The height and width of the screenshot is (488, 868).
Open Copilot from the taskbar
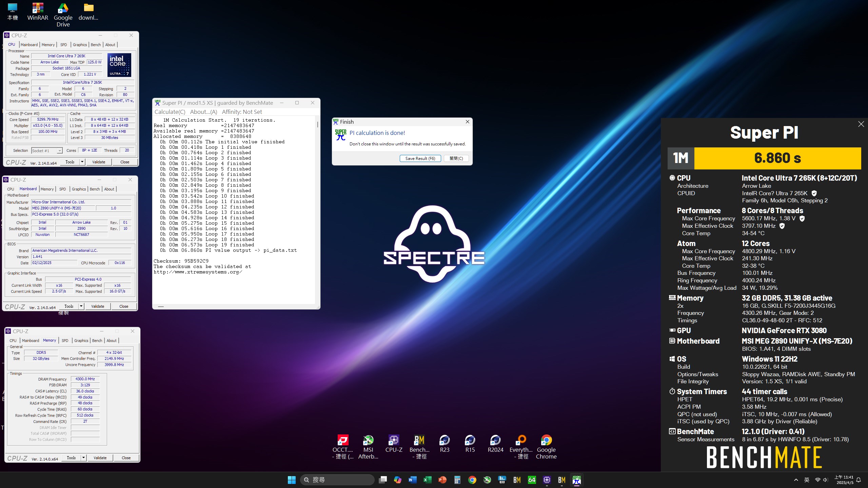tap(398, 480)
